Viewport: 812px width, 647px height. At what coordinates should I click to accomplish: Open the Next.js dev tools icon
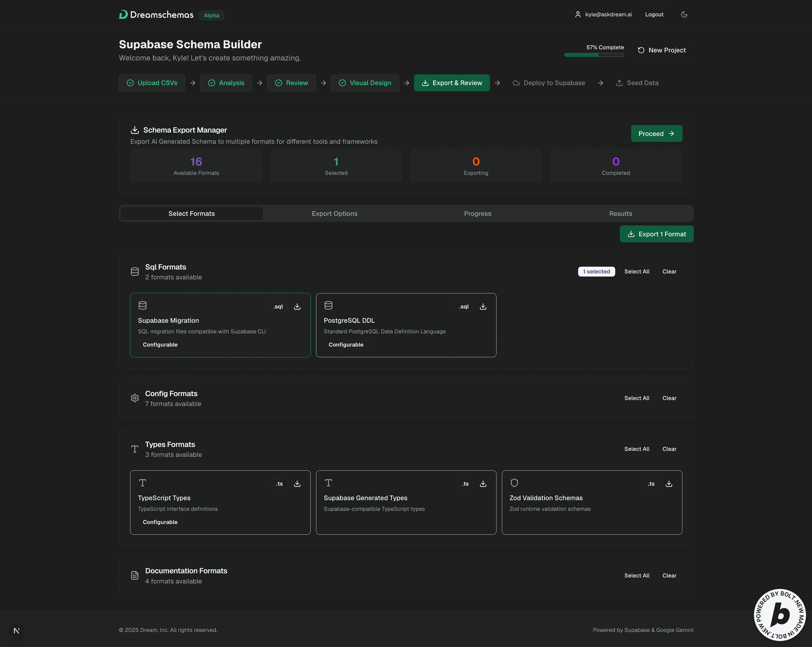[x=16, y=630]
